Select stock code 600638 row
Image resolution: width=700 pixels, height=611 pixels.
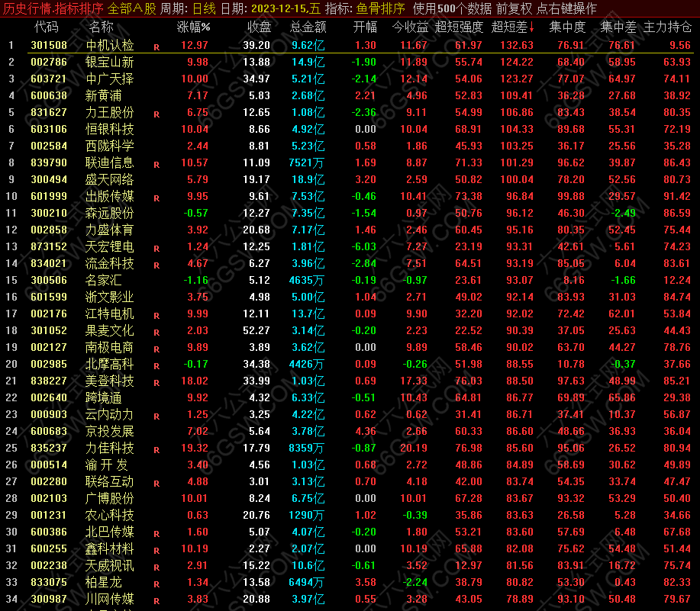click(49, 95)
